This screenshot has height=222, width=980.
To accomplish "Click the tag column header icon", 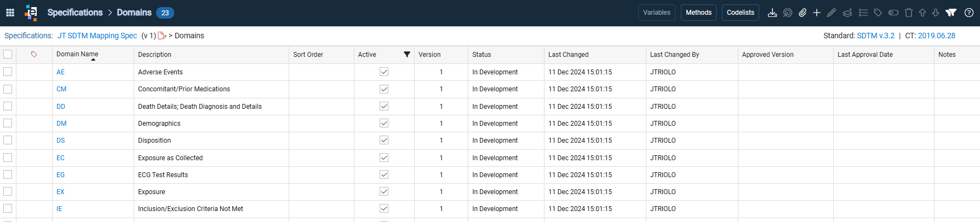I will click(34, 54).
